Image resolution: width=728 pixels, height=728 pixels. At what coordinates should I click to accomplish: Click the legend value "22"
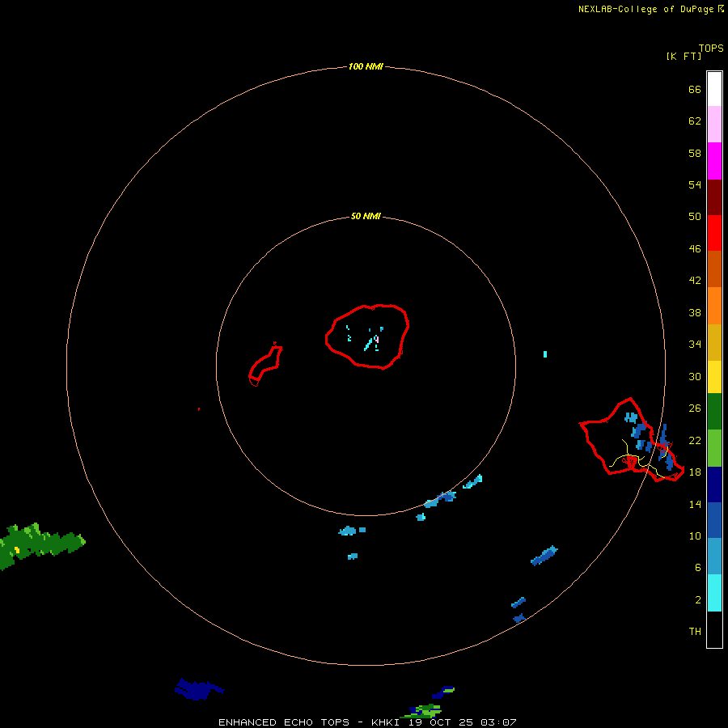[x=695, y=440]
